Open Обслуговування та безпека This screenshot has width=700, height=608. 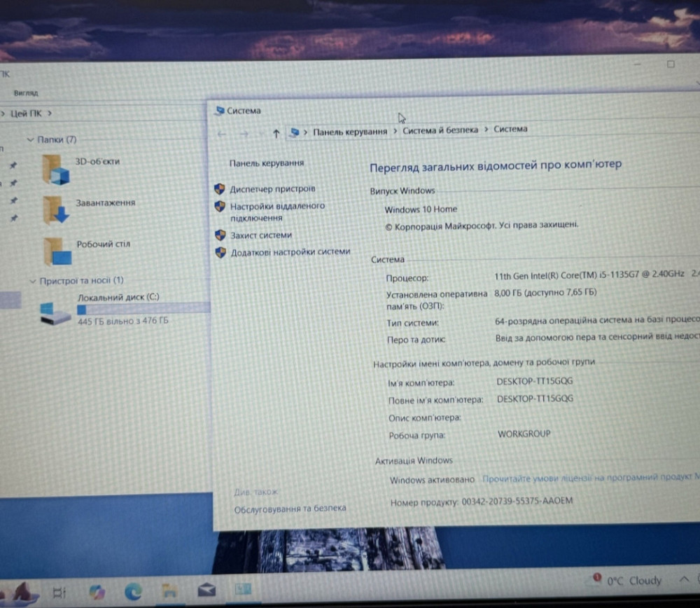288,508
